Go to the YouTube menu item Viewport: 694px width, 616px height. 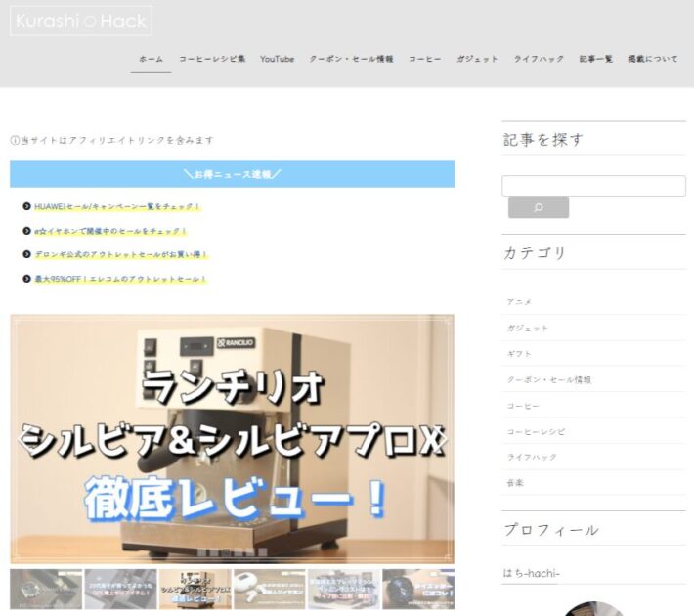click(x=277, y=59)
